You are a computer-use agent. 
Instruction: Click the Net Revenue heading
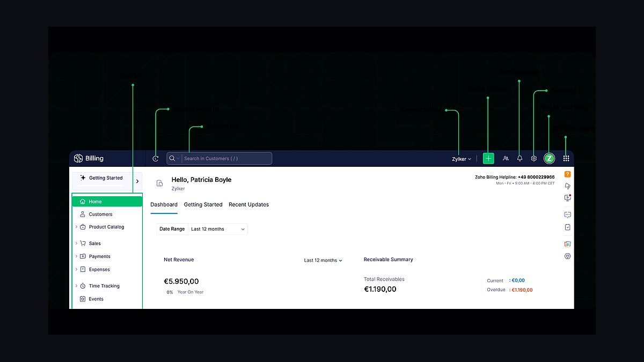(179, 260)
